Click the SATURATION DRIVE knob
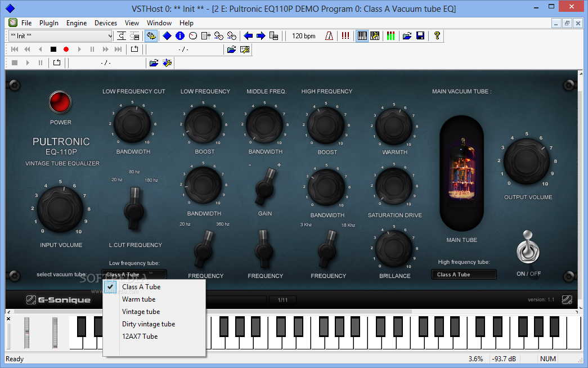Viewport: 588px width, 368px height. pos(394,186)
